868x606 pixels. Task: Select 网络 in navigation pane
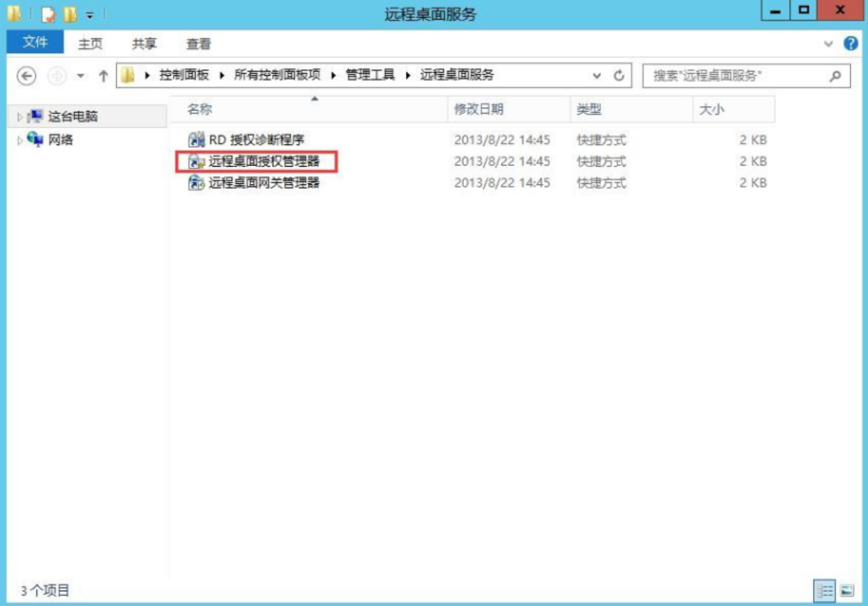click(60, 139)
